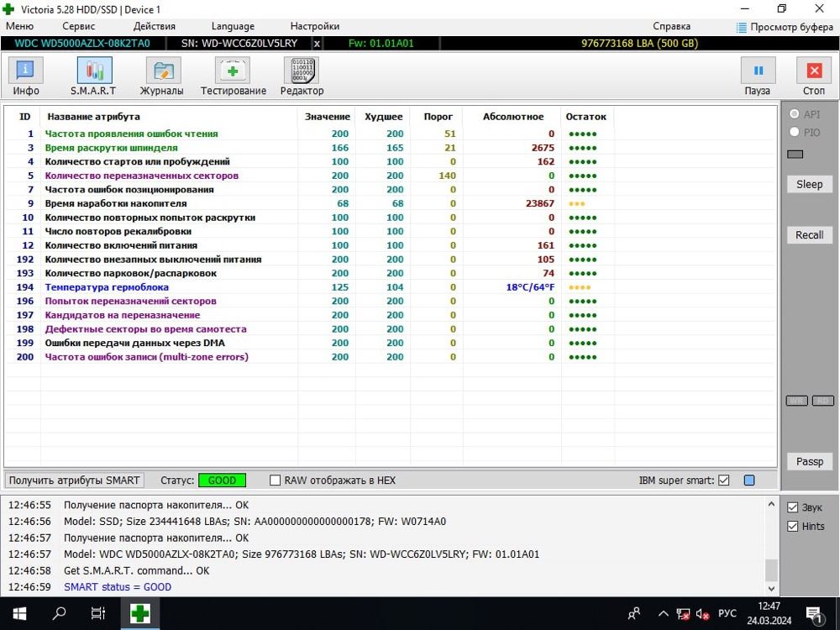Viewport: 840px width, 630px height.
Task: Open the Language menu
Action: pyautogui.click(x=233, y=26)
